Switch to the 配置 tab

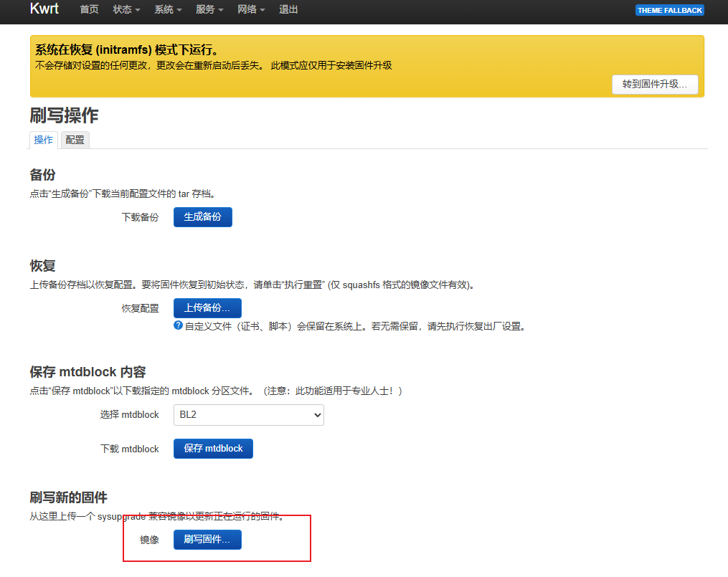pos(75,140)
